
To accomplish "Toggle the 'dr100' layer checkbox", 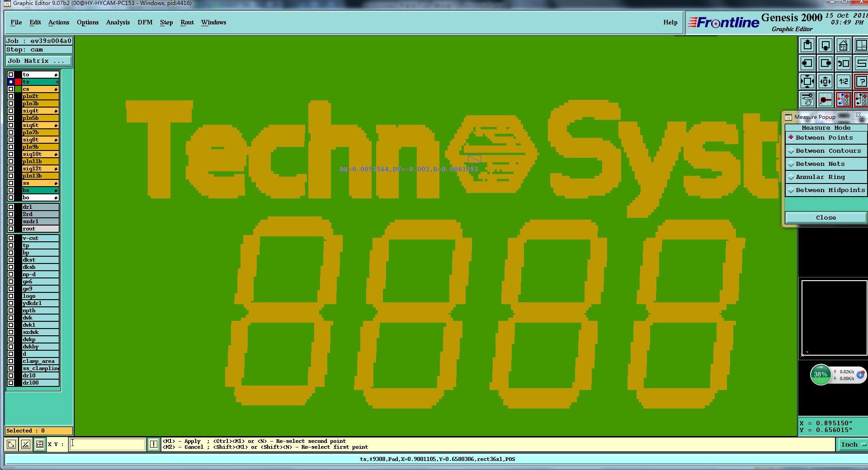I will (x=11, y=383).
